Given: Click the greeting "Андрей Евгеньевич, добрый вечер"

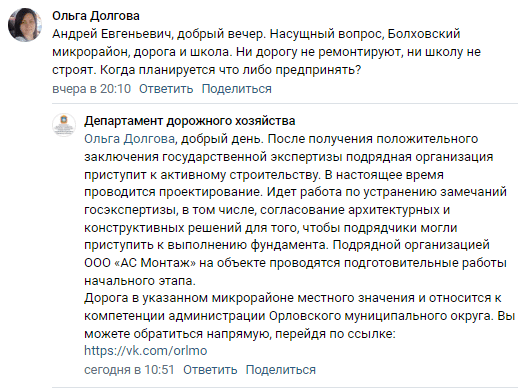Looking at the screenshot, I should click(x=158, y=34).
